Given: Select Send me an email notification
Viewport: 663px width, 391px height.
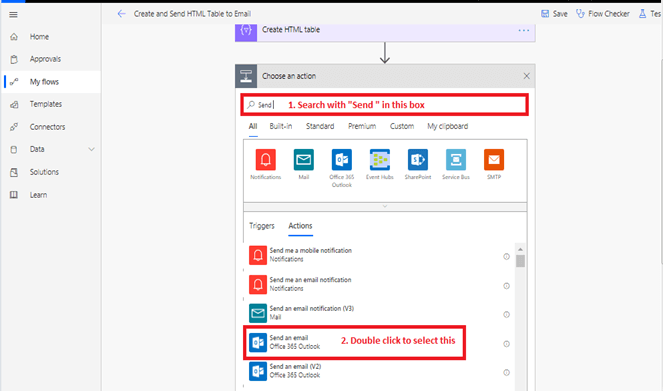Looking at the screenshot, I should coord(378,284).
